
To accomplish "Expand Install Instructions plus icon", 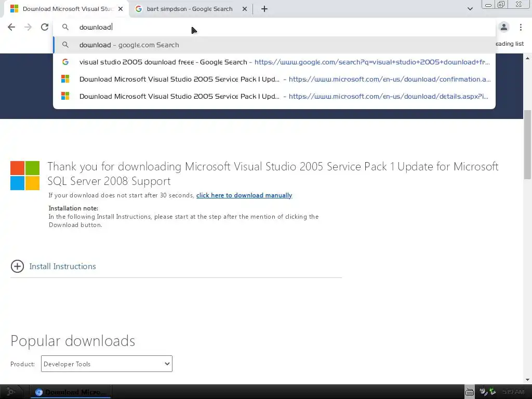I will click(x=17, y=267).
